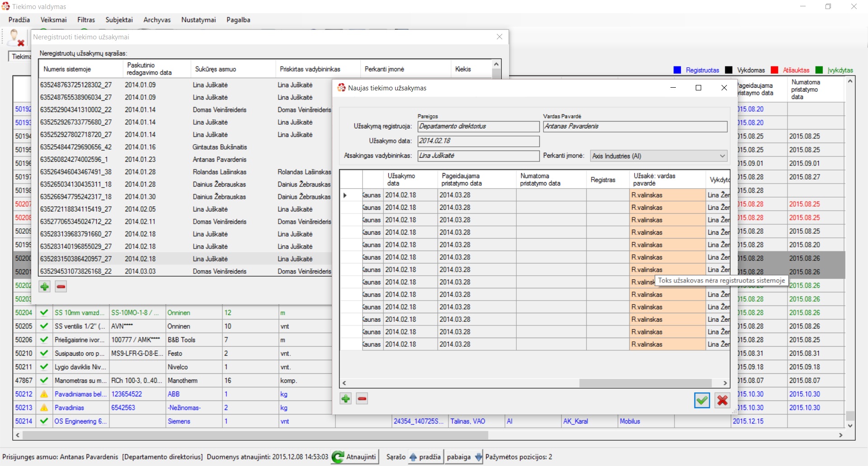The image size is (868, 466).
Task: Open the Veiksmai menu
Action: [x=53, y=20]
